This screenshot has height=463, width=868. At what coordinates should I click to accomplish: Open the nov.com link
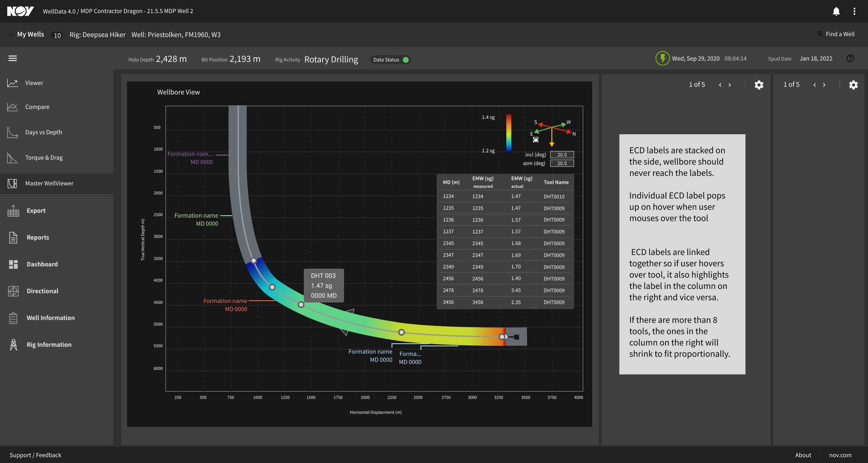pos(840,455)
